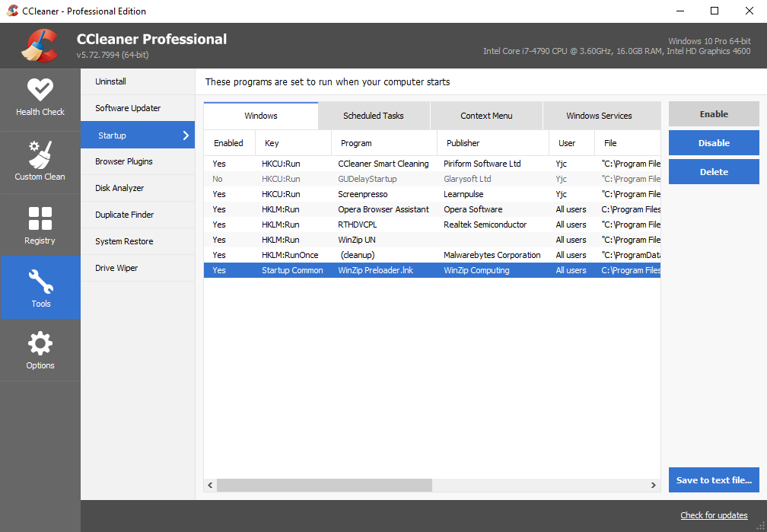This screenshot has height=532, width=767.
Task: Click the CCleaner title bar app icon
Action: pos(12,11)
